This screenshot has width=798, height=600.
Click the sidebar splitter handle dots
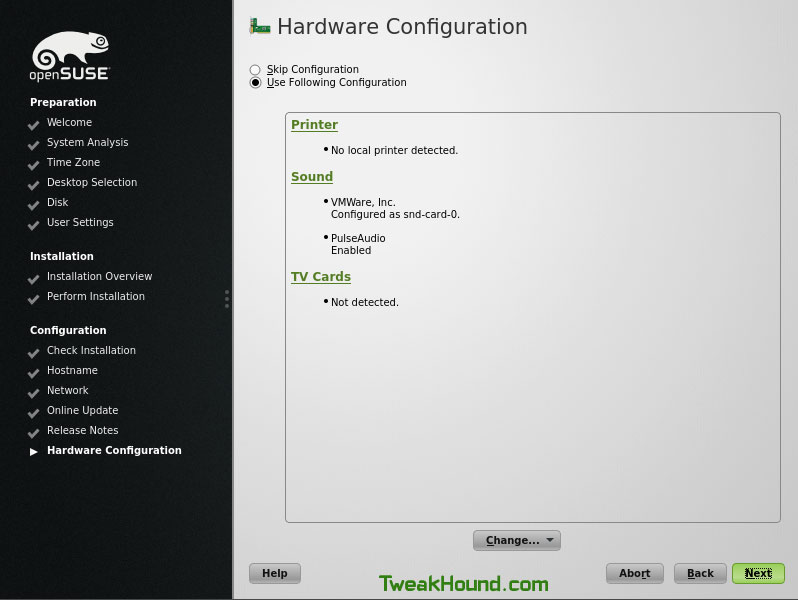coord(226,299)
